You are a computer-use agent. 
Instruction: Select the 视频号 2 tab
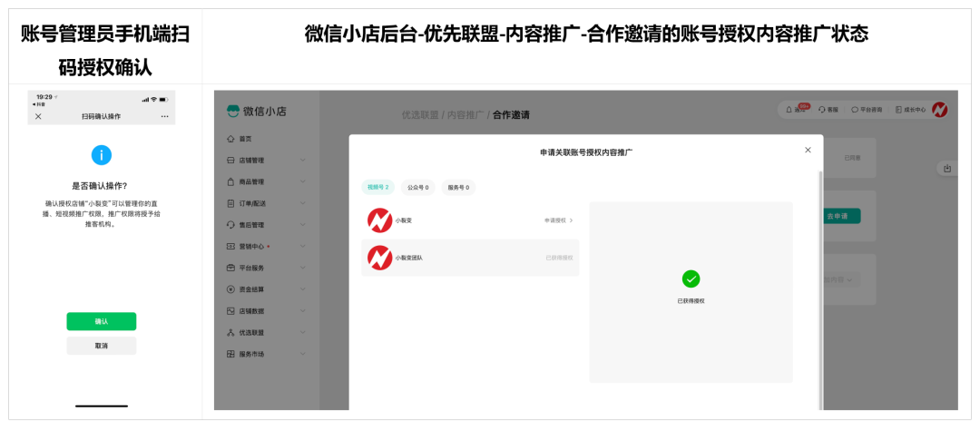coord(378,187)
